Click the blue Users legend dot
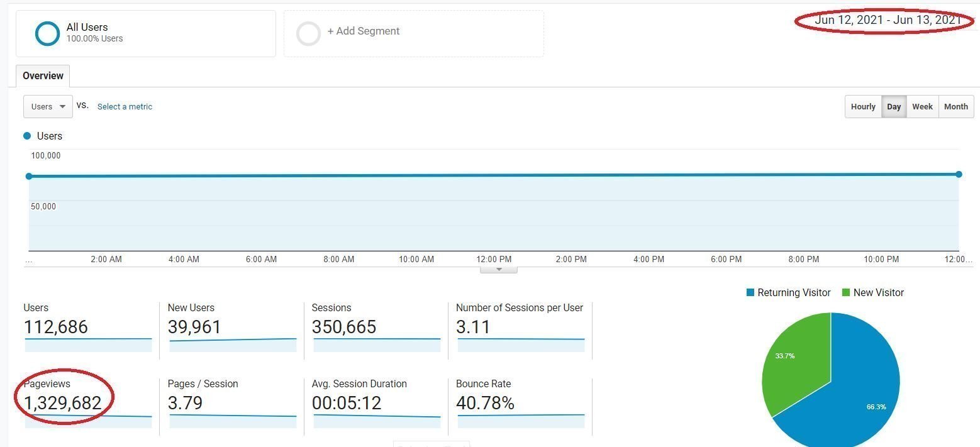 (x=27, y=136)
